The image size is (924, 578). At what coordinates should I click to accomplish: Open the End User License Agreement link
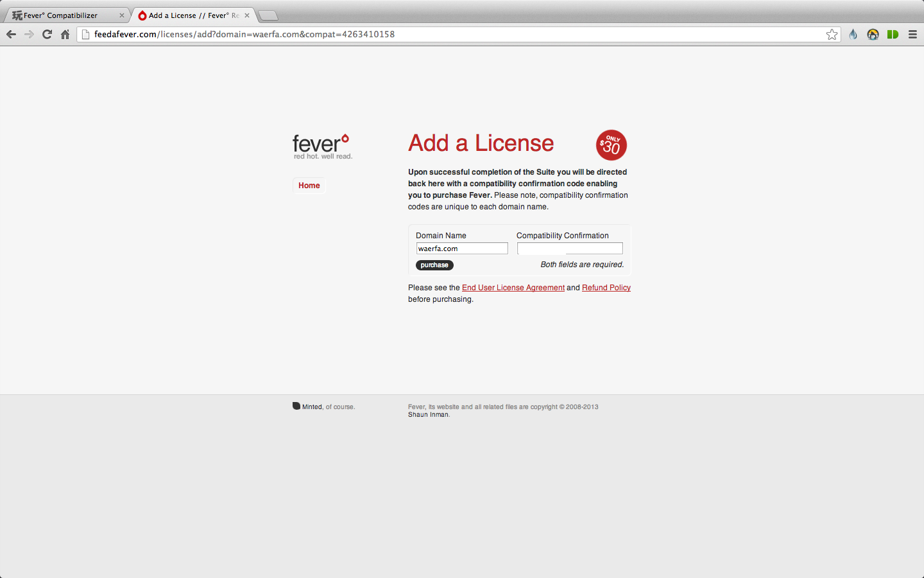pos(513,288)
